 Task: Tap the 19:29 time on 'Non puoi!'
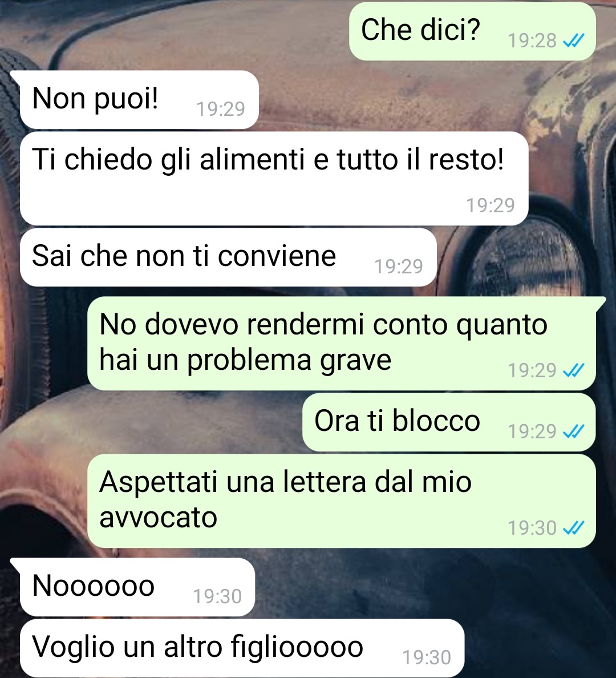pos(221,109)
